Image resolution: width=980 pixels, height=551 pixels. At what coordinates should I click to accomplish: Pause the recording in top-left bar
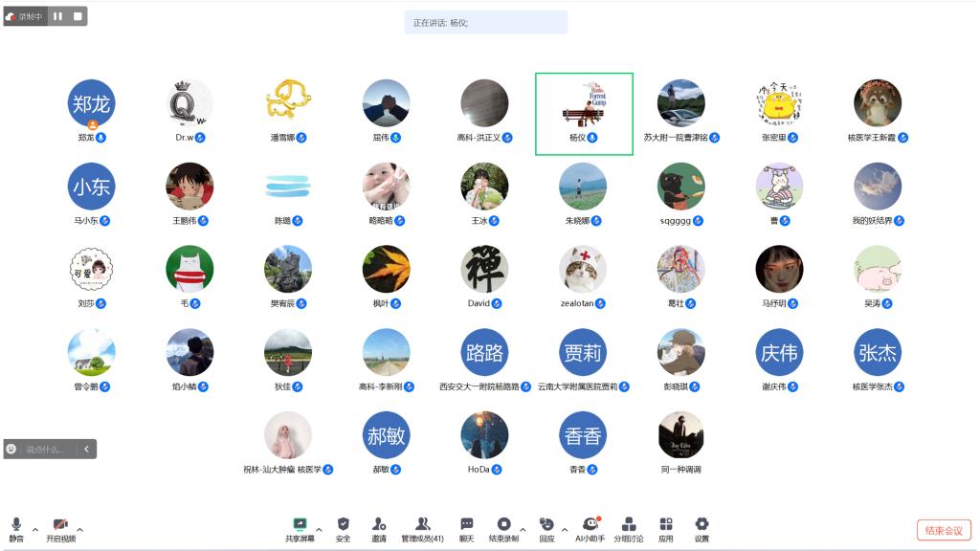coord(57,16)
